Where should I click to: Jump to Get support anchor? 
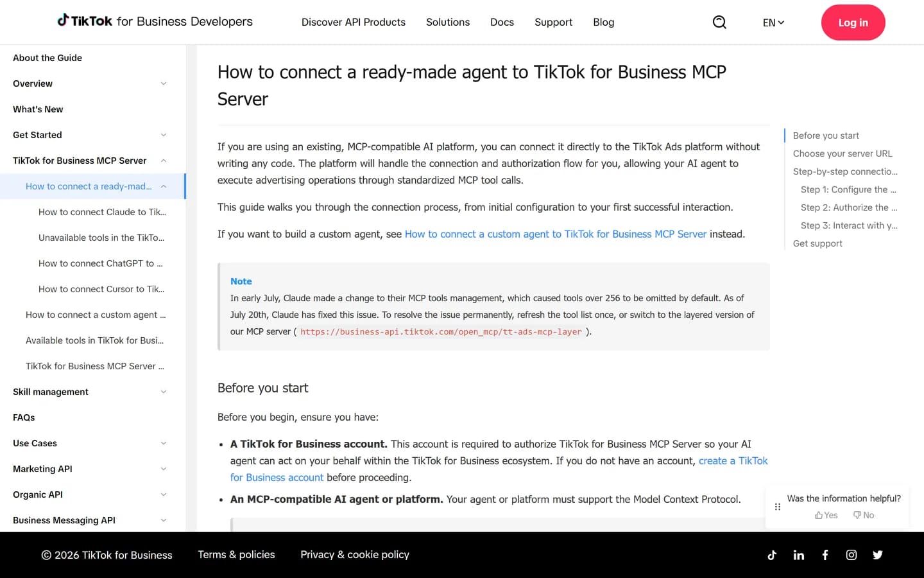tap(817, 243)
